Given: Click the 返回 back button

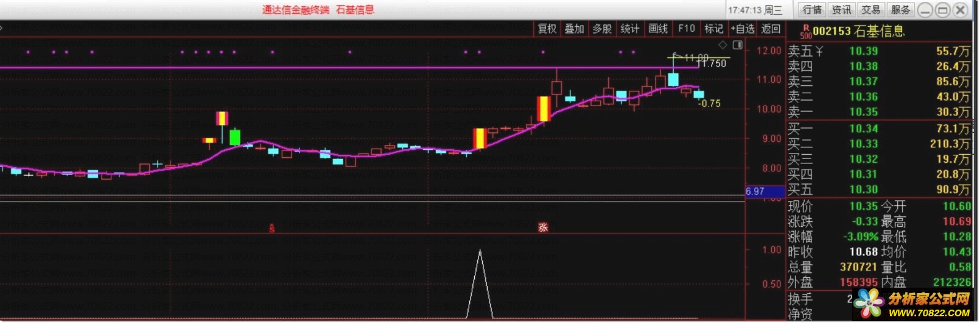Looking at the screenshot, I should (x=771, y=29).
